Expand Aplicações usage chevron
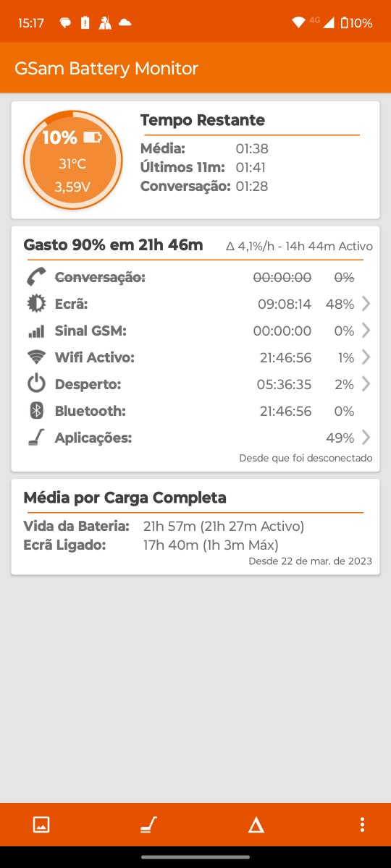 pos(366,438)
